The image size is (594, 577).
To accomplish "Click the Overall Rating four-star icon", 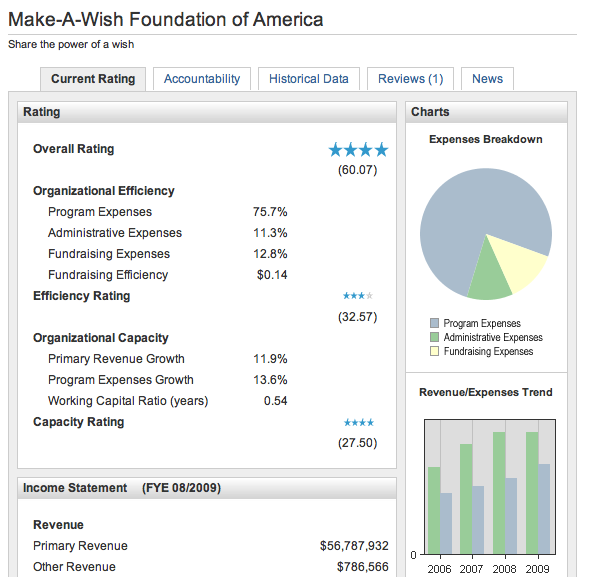I will [x=358, y=150].
